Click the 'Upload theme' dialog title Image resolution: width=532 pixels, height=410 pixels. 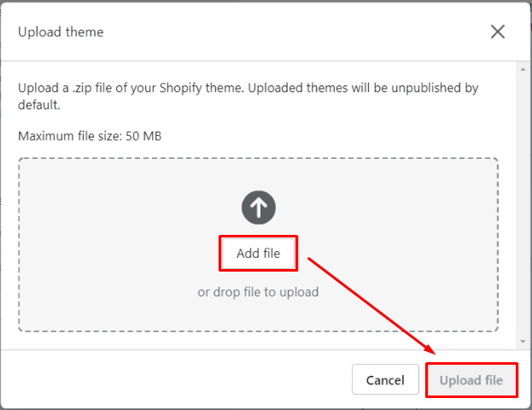(61, 32)
